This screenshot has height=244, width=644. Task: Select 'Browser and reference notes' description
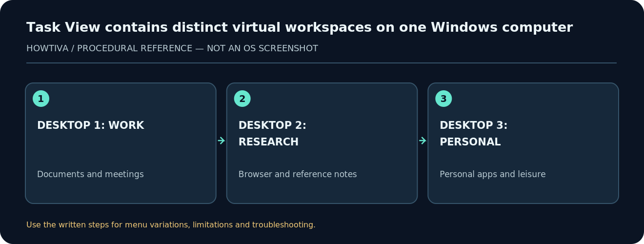click(298, 175)
